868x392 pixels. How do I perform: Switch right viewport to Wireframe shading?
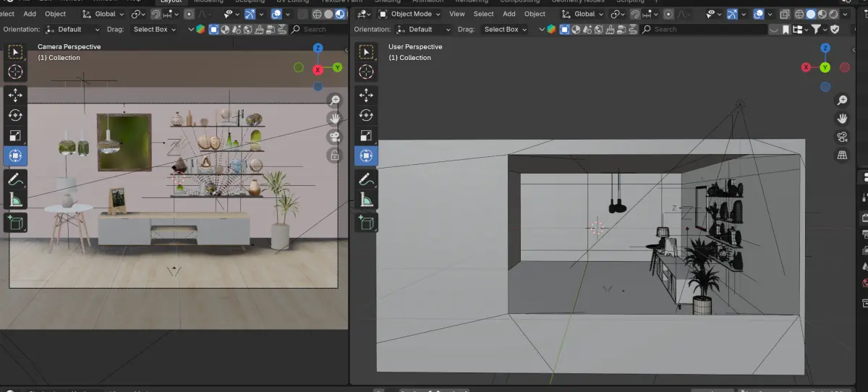click(x=800, y=14)
